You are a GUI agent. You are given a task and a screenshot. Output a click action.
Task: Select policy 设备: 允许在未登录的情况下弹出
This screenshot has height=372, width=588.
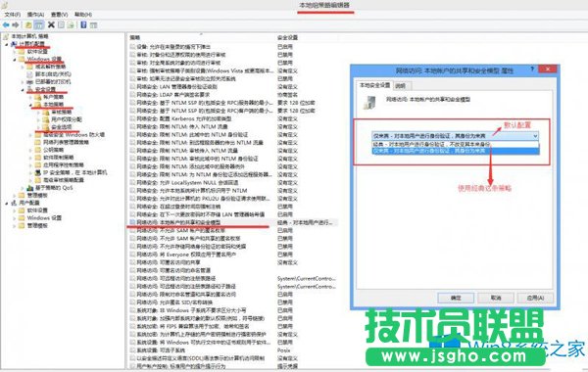pos(173,47)
